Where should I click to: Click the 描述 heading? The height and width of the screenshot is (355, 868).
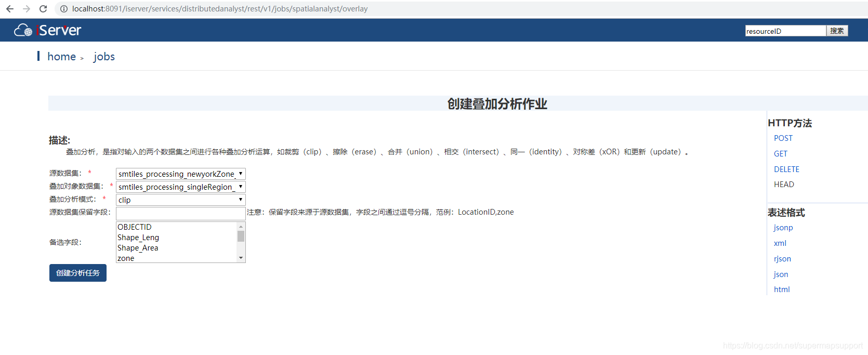(x=59, y=140)
